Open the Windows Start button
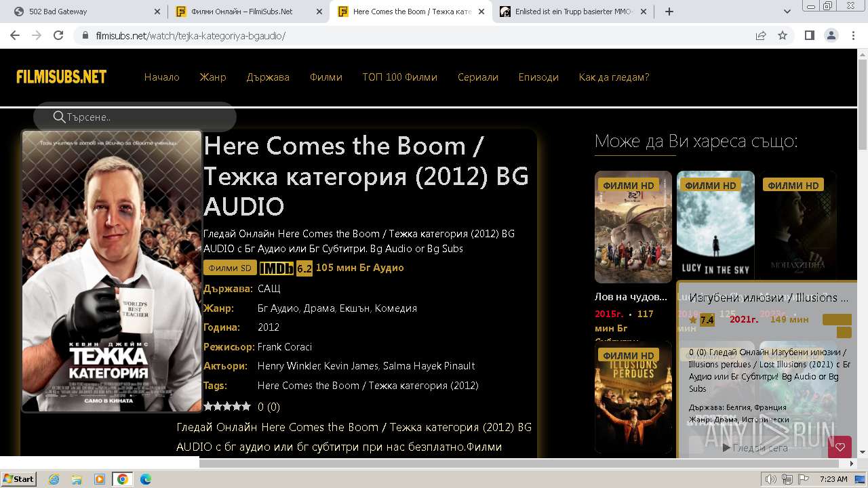 point(18,479)
